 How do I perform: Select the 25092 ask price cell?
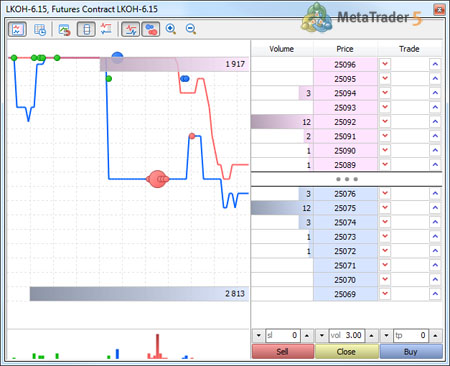pyautogui.click(x=345, y=122)
